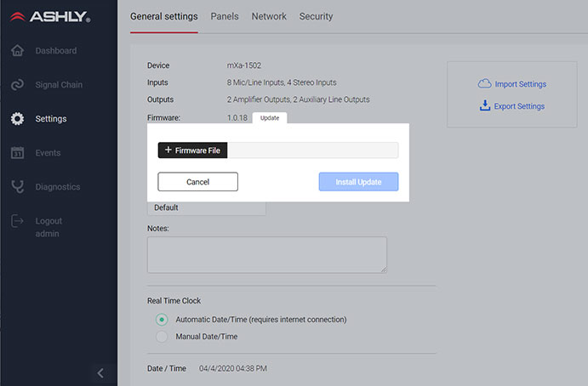Select Manual Date/Time radio option
This screenshot has height=386, width=588.
162,337
